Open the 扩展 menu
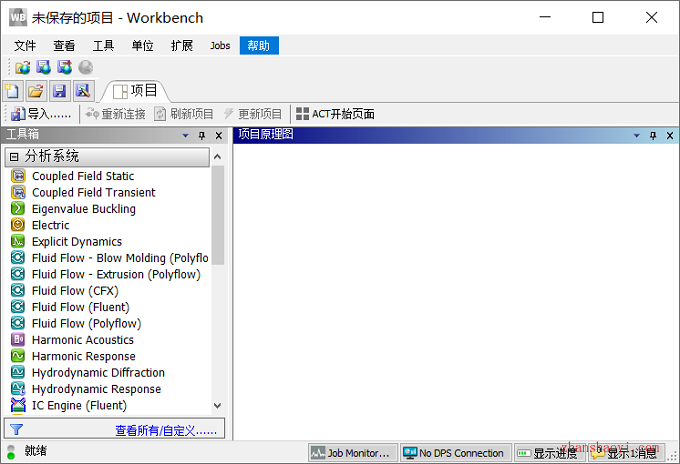 click(182, 46)
